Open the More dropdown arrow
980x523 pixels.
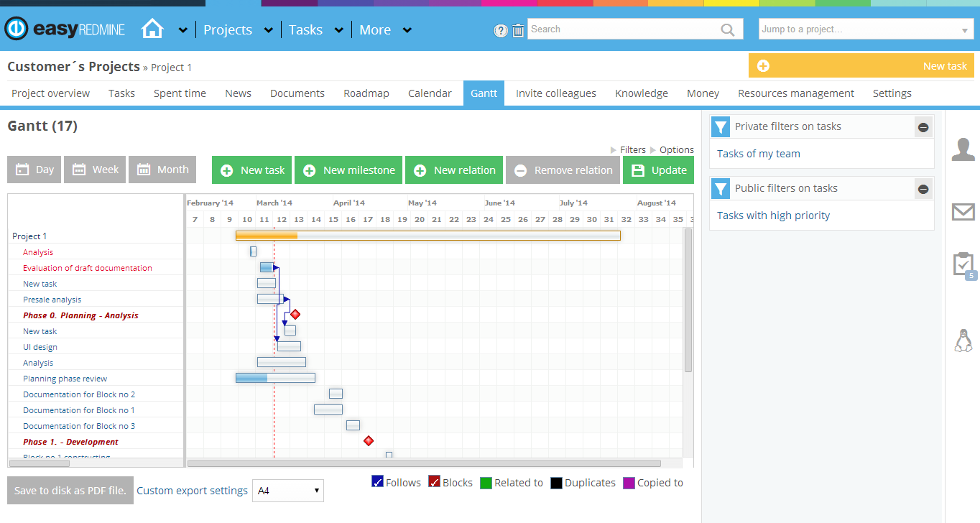click(407, 30)
